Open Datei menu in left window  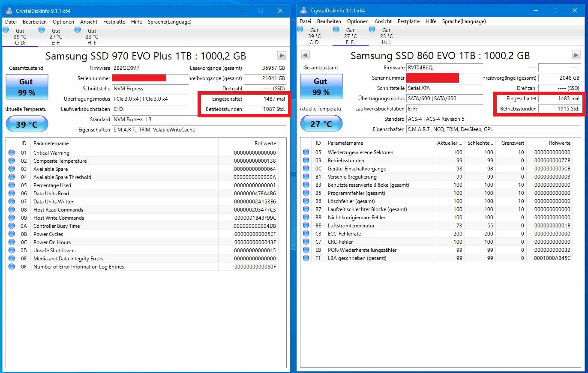point(11,21)
